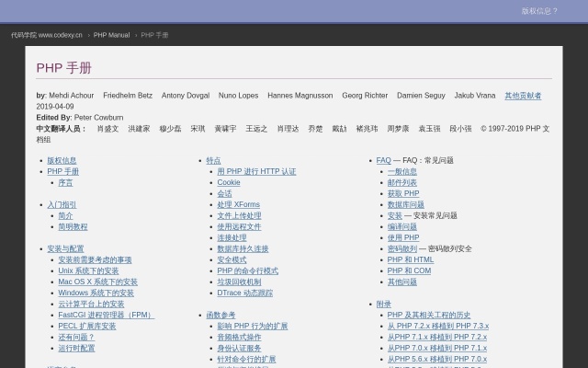Click PHP 和 HTML link
This screenshot has width=588, height=368.
pyautogui.click(x=410, y=259)
